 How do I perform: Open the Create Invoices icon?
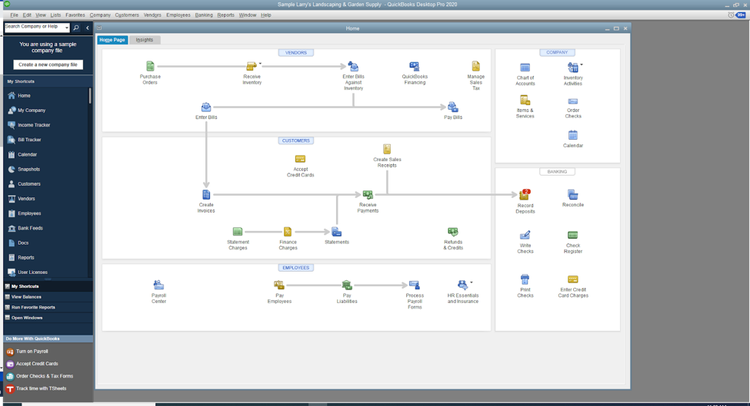click(206, 195)
